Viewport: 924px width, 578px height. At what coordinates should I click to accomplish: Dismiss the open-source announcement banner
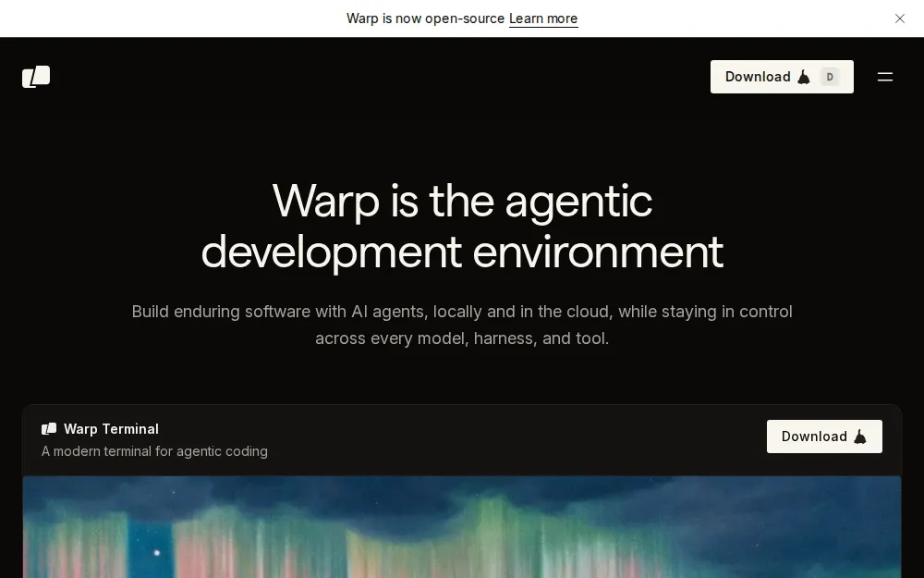pos(899,18)
